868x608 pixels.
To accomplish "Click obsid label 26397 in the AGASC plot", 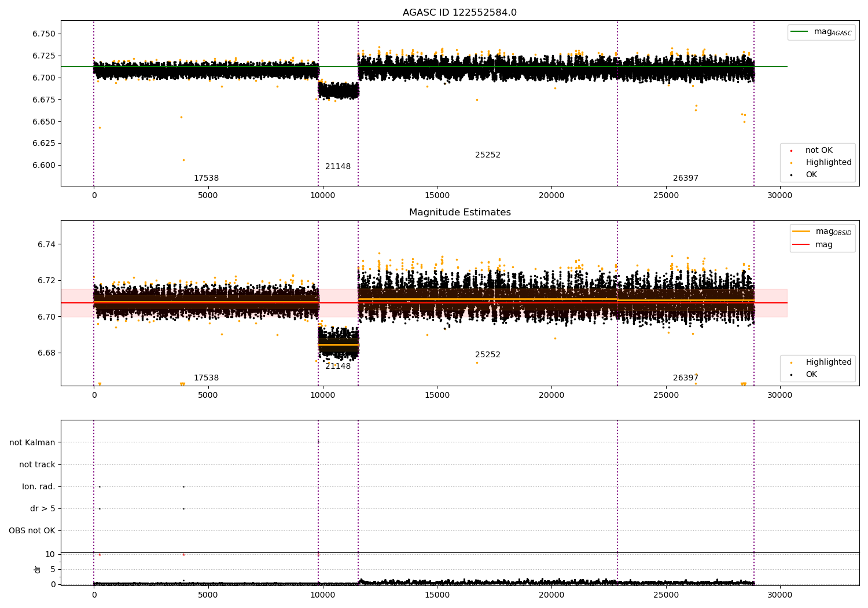I will [686, 178].
